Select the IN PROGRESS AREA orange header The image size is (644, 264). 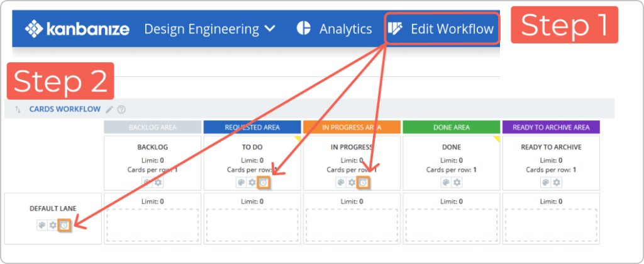pos(352,127)
